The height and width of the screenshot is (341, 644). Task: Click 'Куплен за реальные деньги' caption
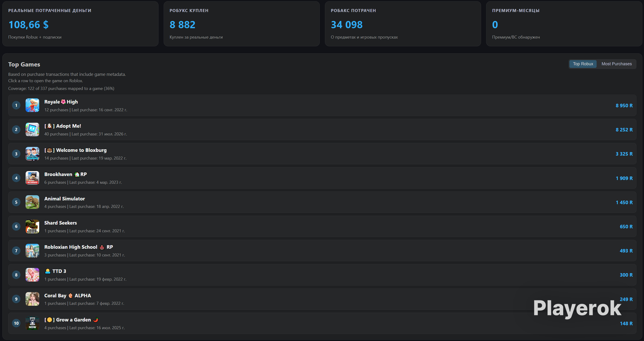196,37
